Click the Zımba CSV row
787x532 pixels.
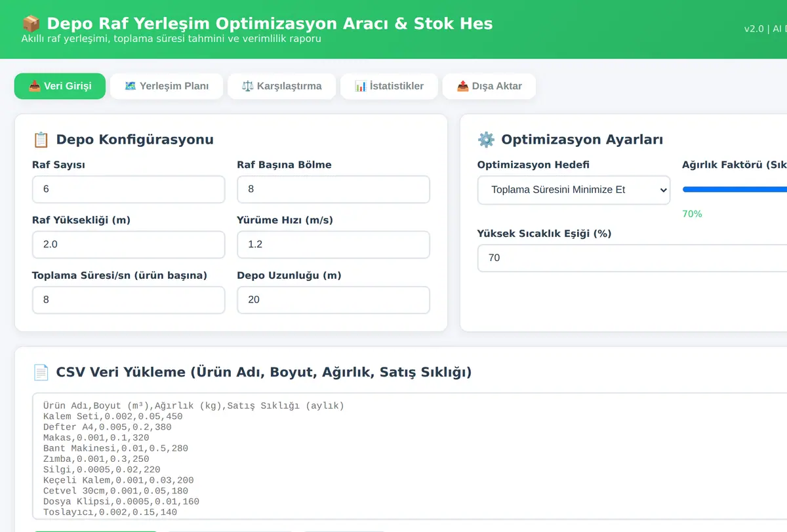pyautogui.click(x=96, y=459)
